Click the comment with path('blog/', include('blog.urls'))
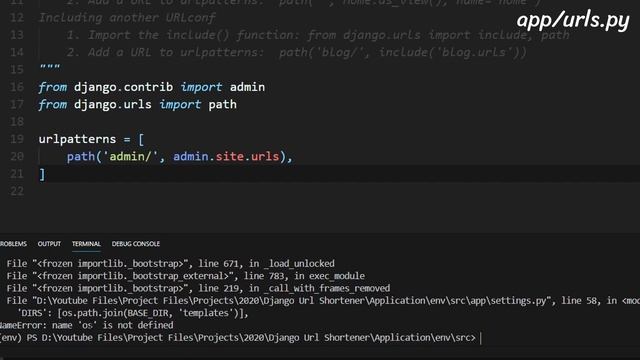 pos(297,52)
